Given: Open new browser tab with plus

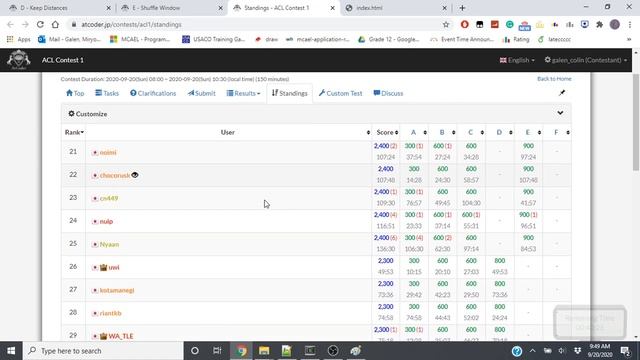Looking at the screenshot, I should click(462, 8).
